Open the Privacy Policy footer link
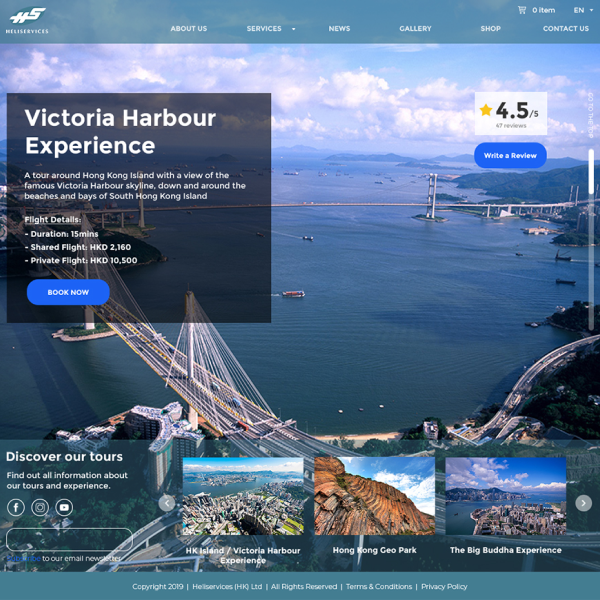 click(x=444, y=587)
